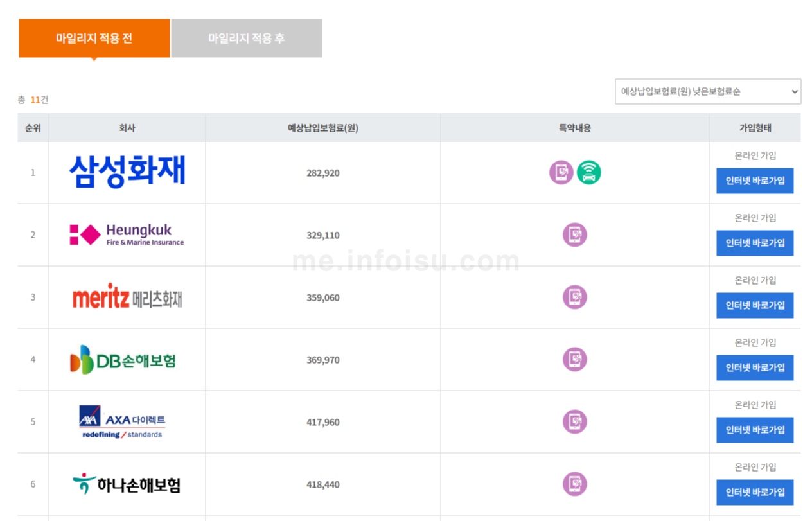Click the purple special-clause icon in the DB손해보험 row
The width and height of the screenshot is (812, 521).
(x=575, y=359)
